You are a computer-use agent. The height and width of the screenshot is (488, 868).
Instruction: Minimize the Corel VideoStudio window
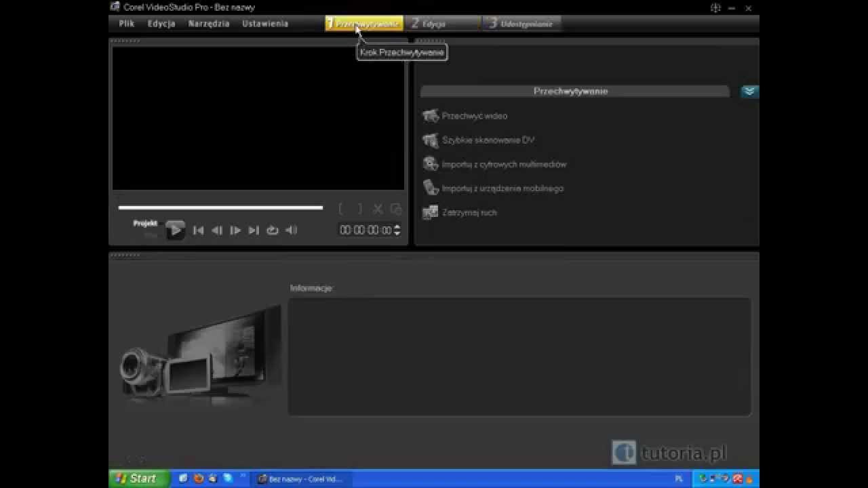pos(732,7)
